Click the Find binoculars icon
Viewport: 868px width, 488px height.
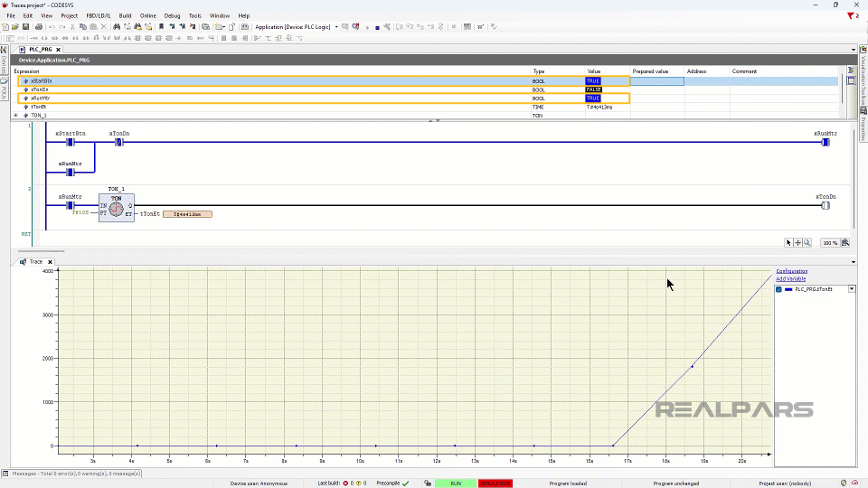pyautogui.click(x=117, y=26)
